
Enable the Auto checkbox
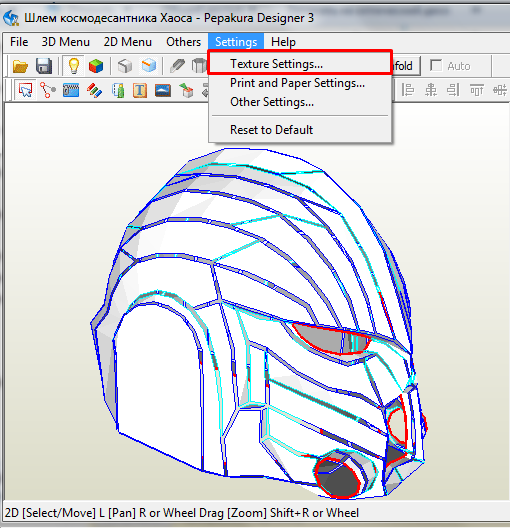coord(436,66)
